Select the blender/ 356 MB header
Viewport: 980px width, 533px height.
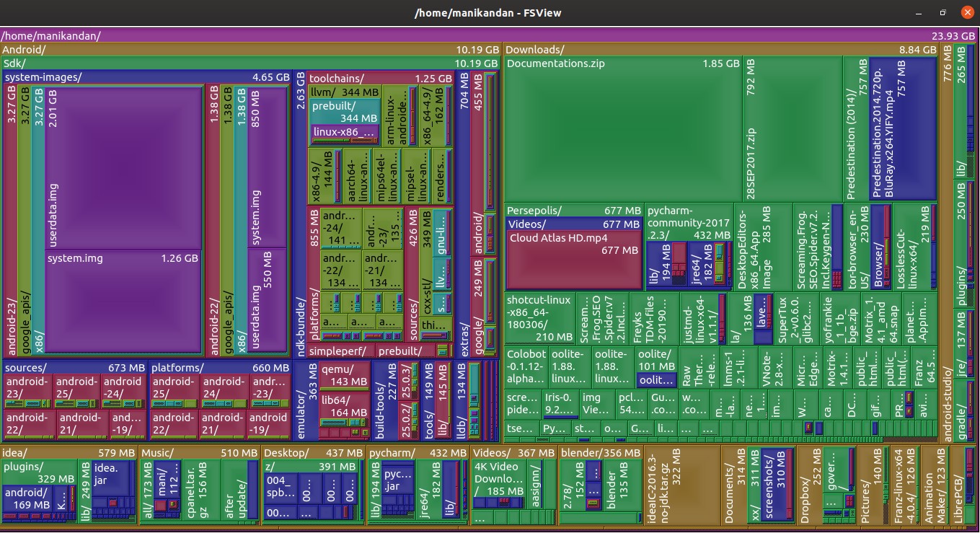(600, 453)
